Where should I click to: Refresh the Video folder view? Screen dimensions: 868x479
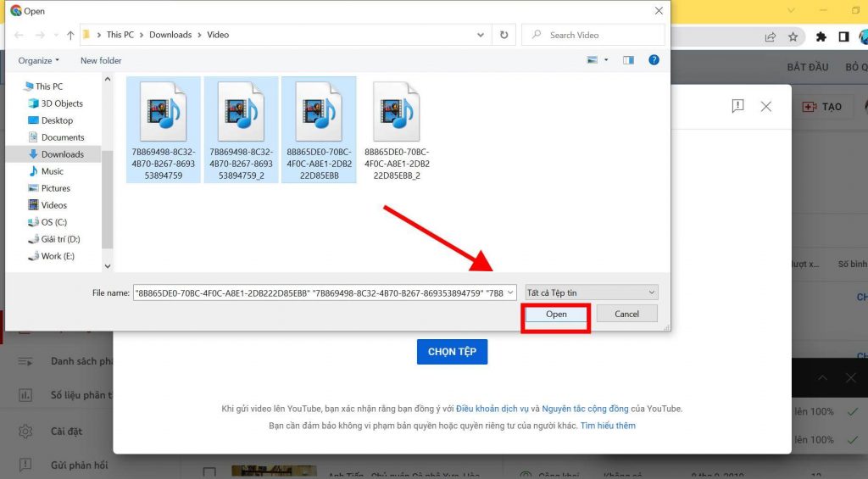pos(504,35)
